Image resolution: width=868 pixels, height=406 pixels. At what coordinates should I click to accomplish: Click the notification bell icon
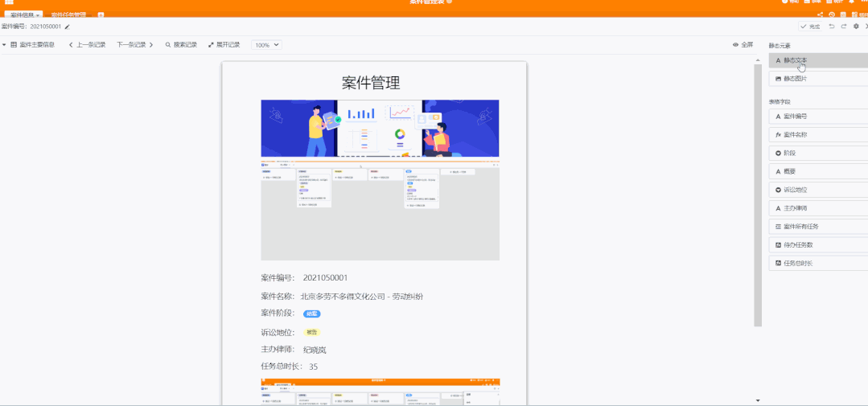point(851,2)
